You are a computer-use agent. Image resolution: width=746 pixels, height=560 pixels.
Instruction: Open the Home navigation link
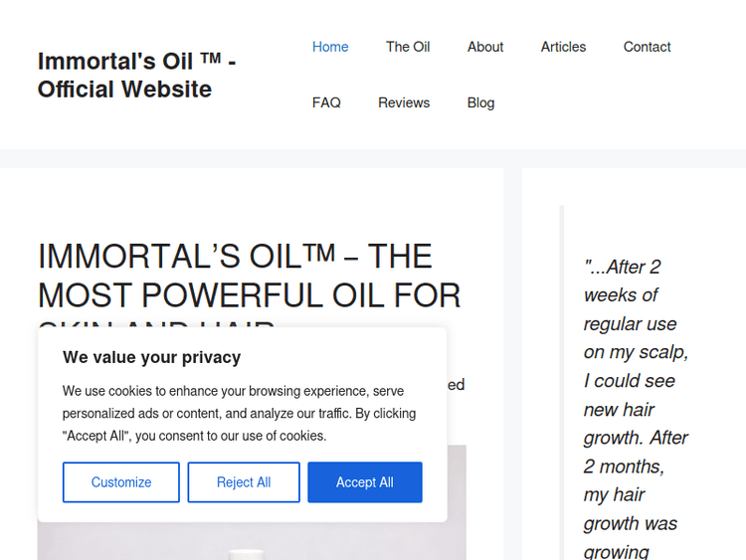coord(330,47)
